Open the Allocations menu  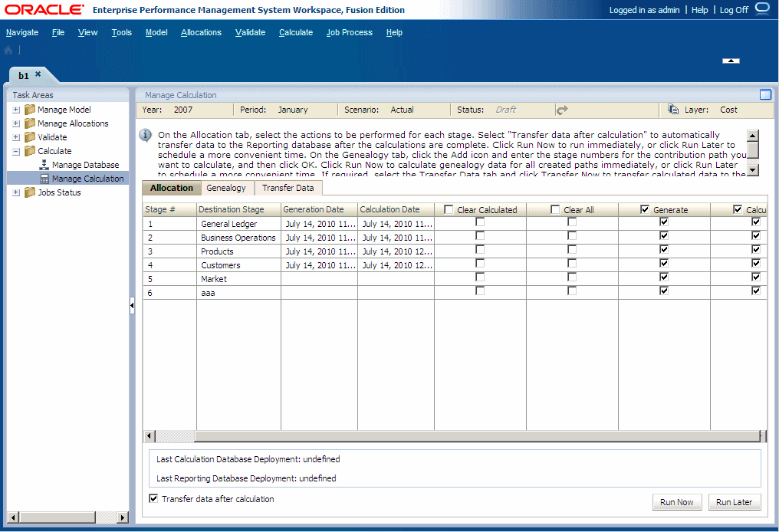201,32
